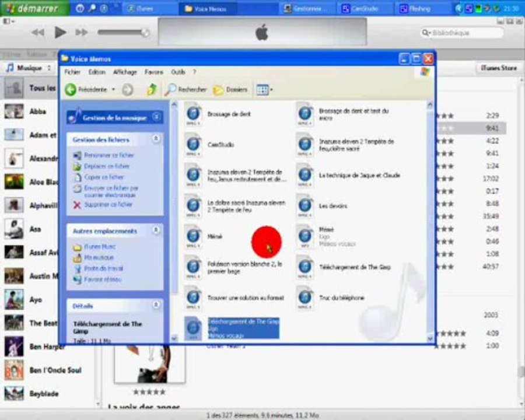Screen dimensions: 525x420
Task: Open Rechercher search in the Explorer toolbar
Action: [186, 89]
